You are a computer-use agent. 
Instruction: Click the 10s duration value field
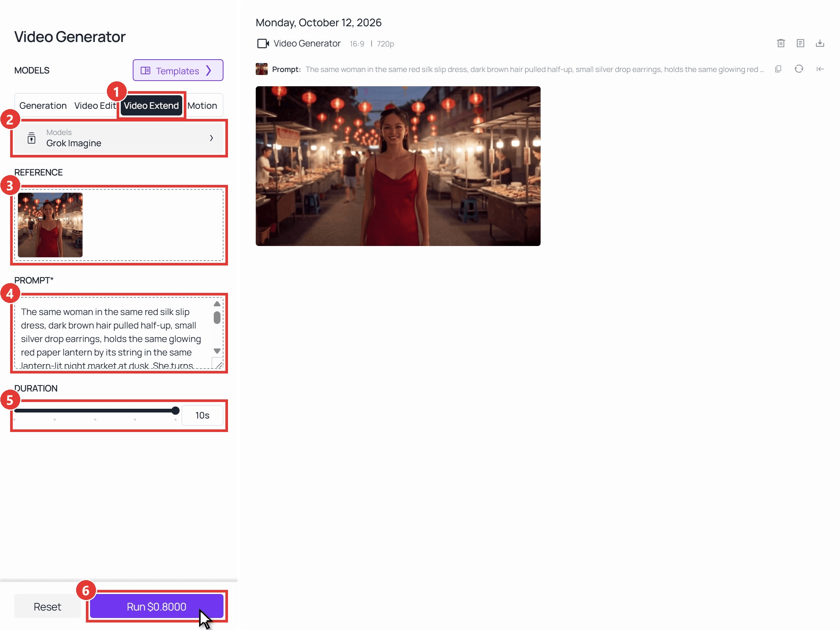pyautogui.click(x=202, y=415)
